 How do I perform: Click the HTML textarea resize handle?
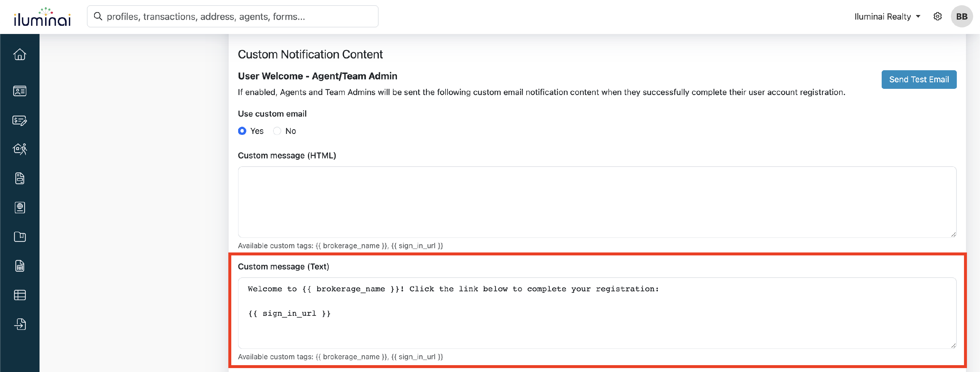[953, 234]
